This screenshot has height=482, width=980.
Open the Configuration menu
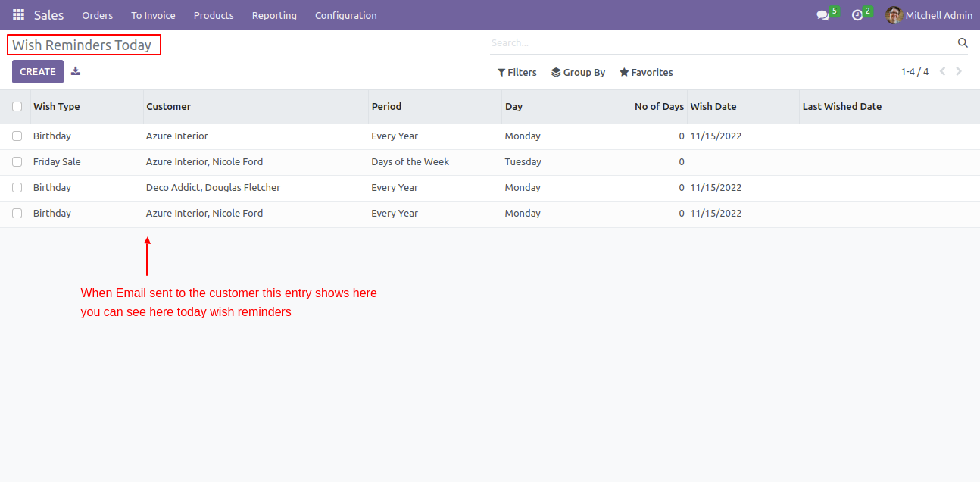(346, 15)
